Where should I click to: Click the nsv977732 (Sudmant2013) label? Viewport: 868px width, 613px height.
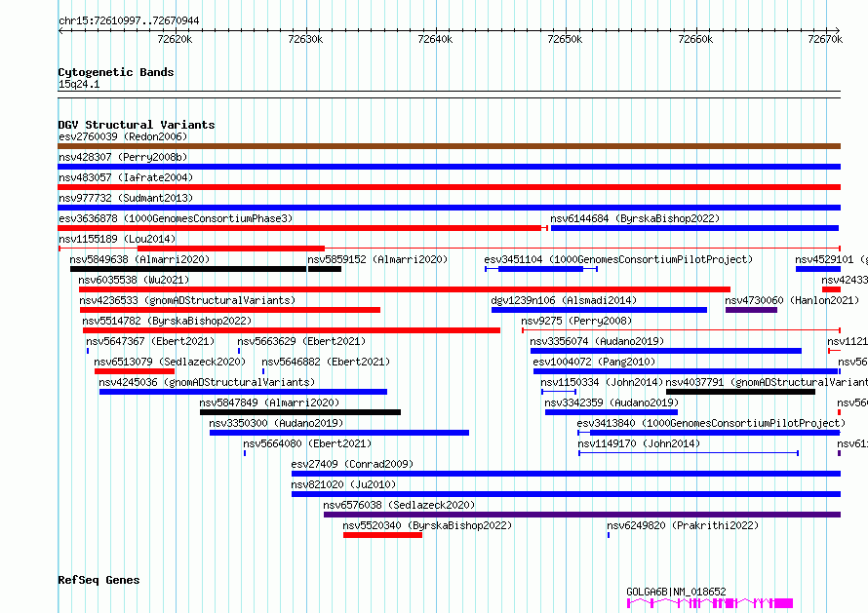pos(126,198)
